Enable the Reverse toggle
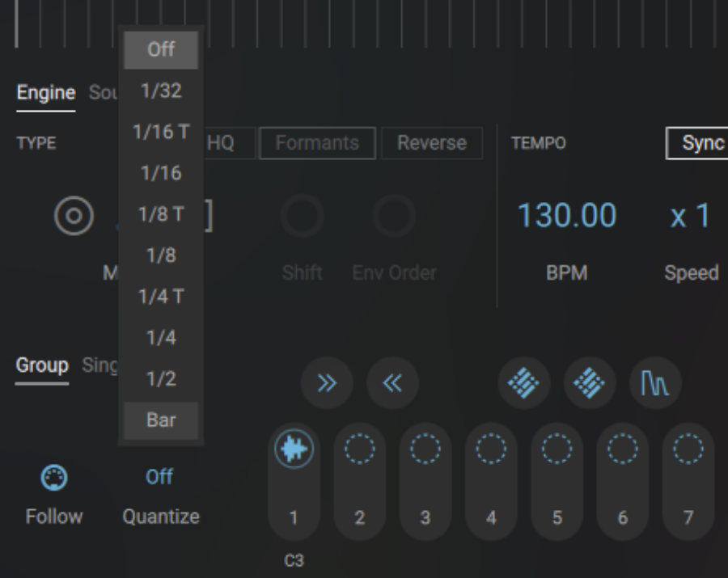 (432, 142)
